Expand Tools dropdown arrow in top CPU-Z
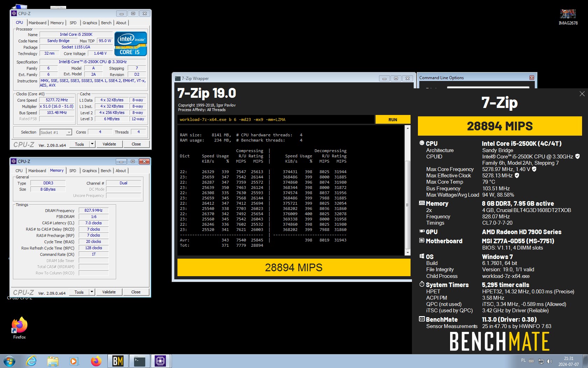Viewport: 588px width, 368px height. click(x=92, y=144)
